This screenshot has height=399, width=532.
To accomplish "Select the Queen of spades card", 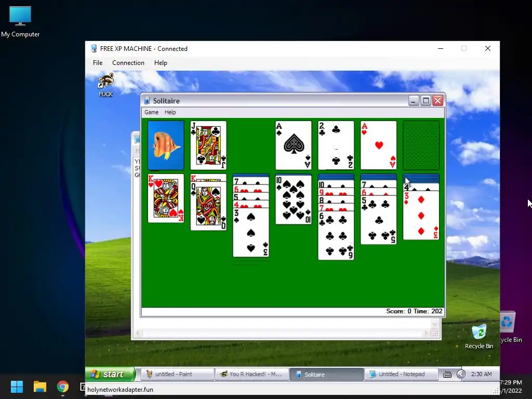I will [x=208, y=206].
